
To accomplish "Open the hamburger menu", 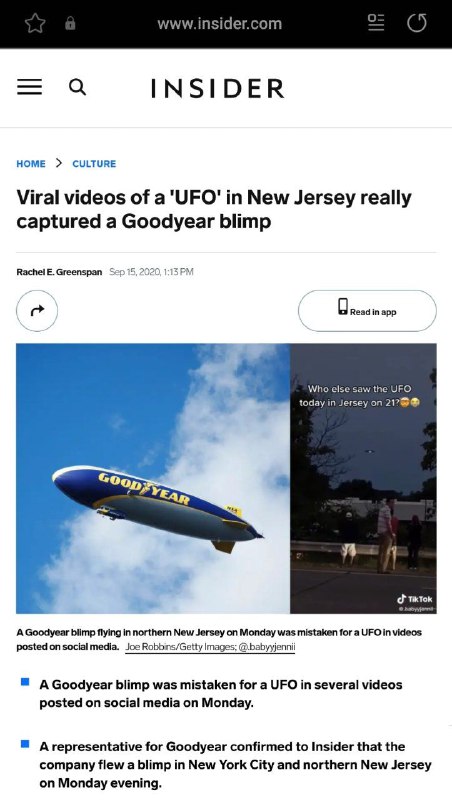I will pos(30,87).
